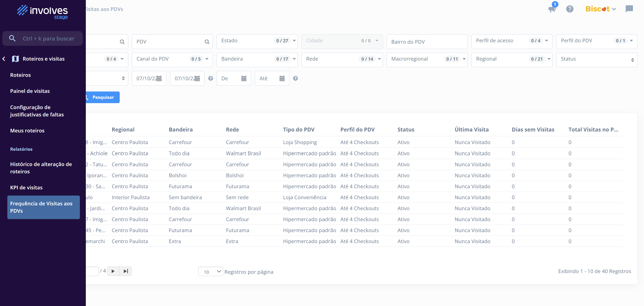The image size is (644, 306).
Task: Click the help question mark in the header
Action: pyautogui.click(x=570, y=9)
